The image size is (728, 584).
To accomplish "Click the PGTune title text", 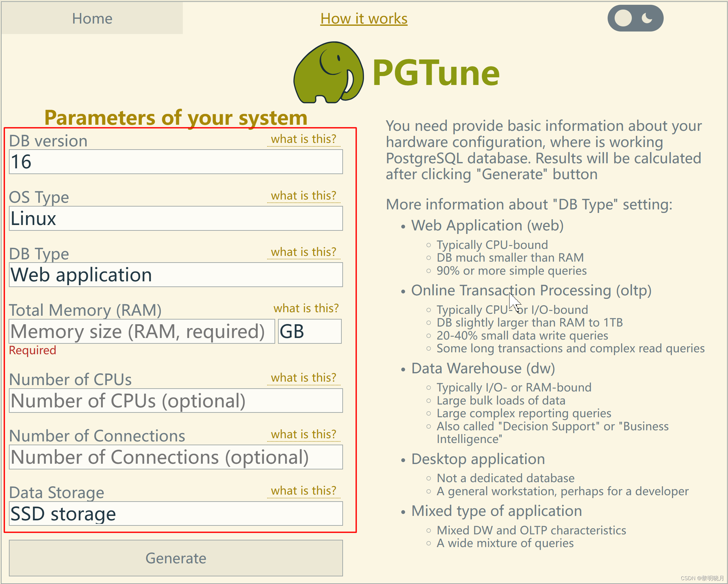I will click(436, 73).
